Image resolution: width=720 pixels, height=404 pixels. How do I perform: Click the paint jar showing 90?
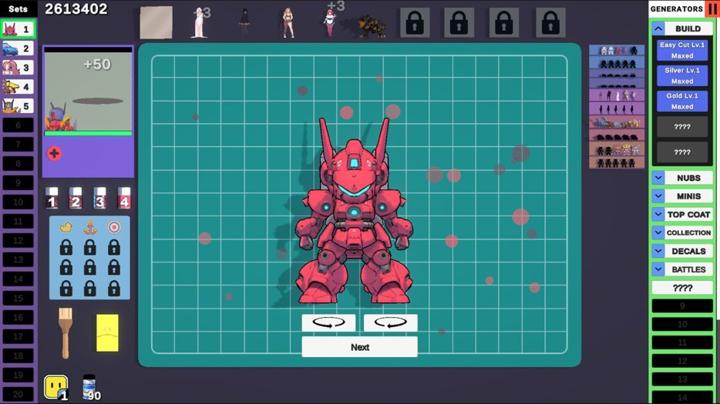tap(90, 387)
